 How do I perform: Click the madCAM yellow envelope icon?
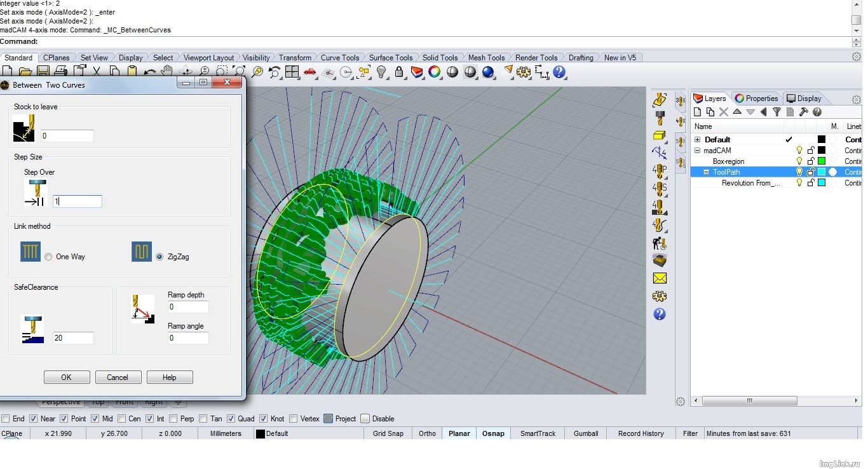660,278
